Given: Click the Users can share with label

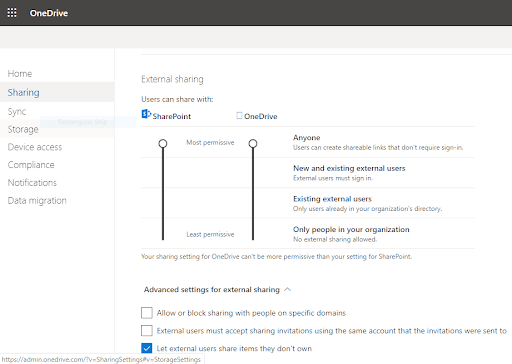Looking at the screenshot, I should pyautogui.click(x=177, y=99).
